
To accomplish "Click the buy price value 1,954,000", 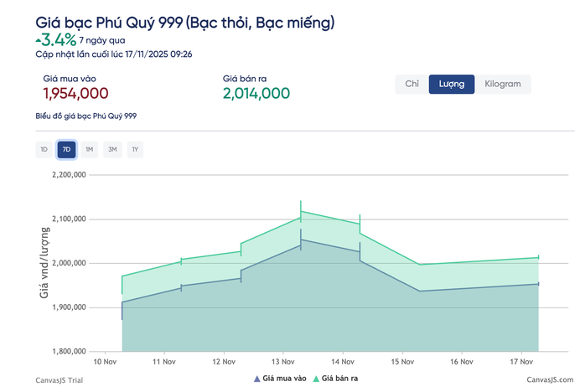I will click(x=75, y=94).
